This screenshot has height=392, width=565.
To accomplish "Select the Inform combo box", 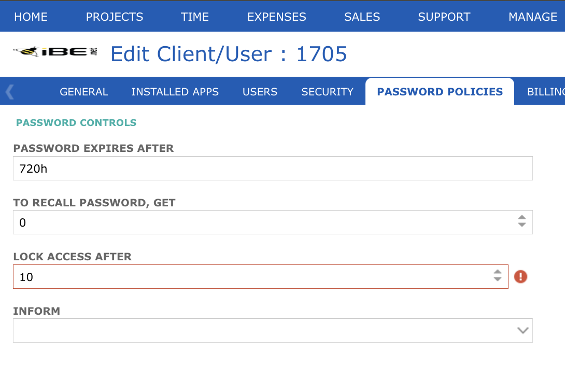I will (x=273, y=330).
